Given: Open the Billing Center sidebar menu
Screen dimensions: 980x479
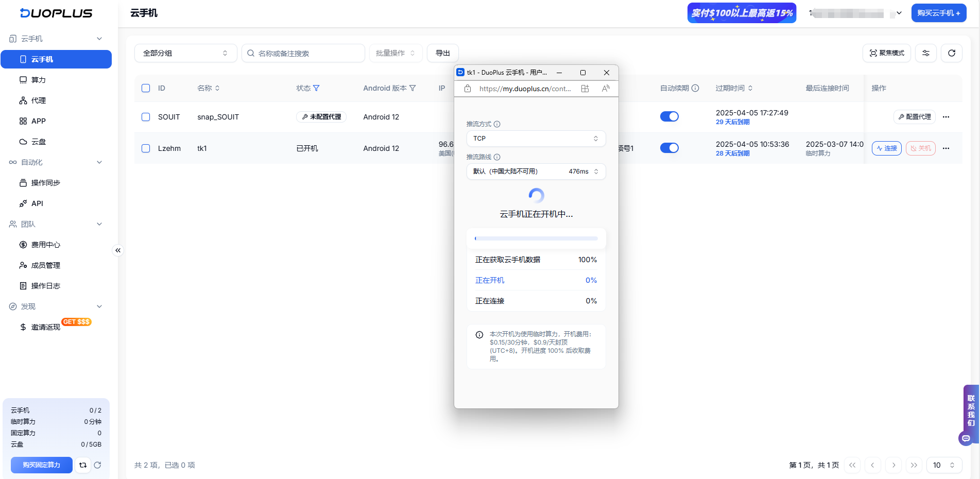Looking at the screenshot, I should coord(56,245).
